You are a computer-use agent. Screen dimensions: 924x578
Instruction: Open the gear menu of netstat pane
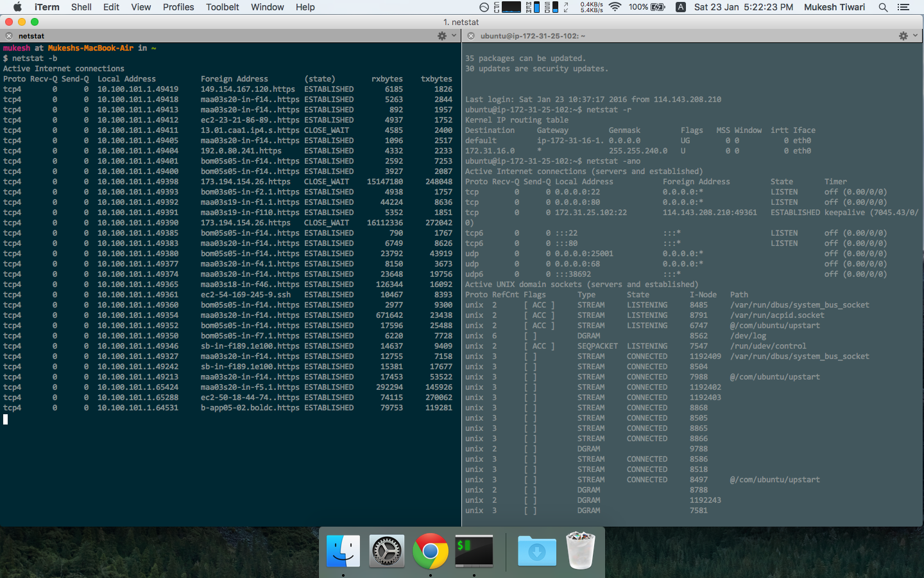point(442,36)
